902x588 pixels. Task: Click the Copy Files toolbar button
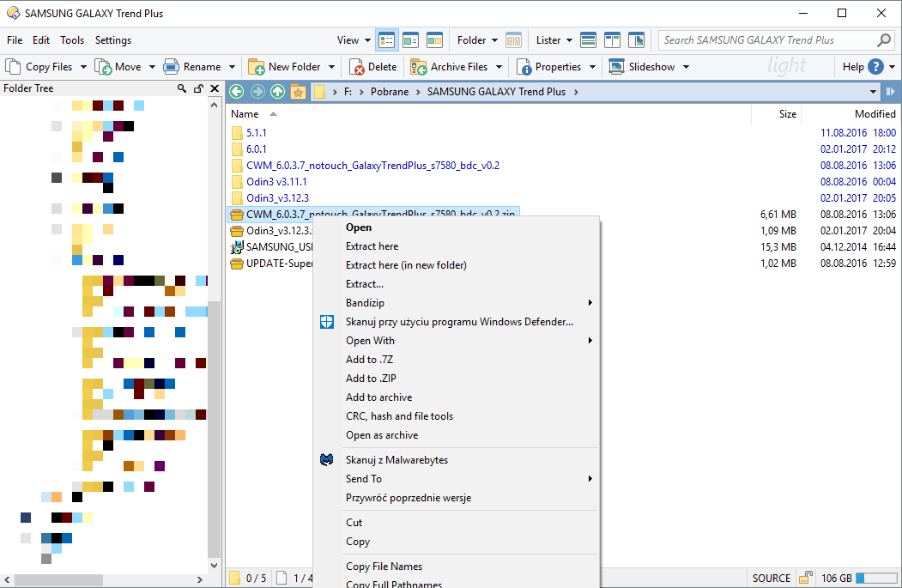pos(39,67)
